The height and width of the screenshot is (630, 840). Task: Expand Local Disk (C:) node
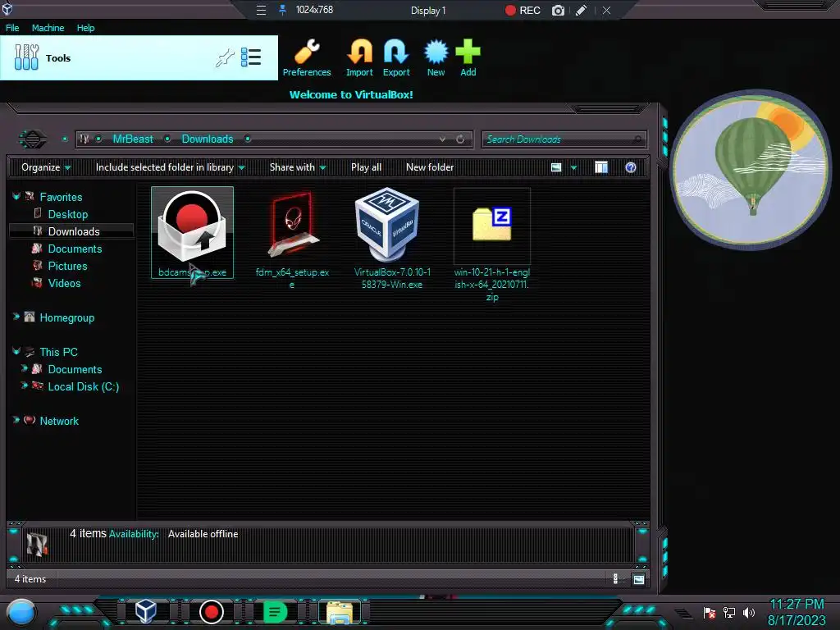tap(24, 386)
